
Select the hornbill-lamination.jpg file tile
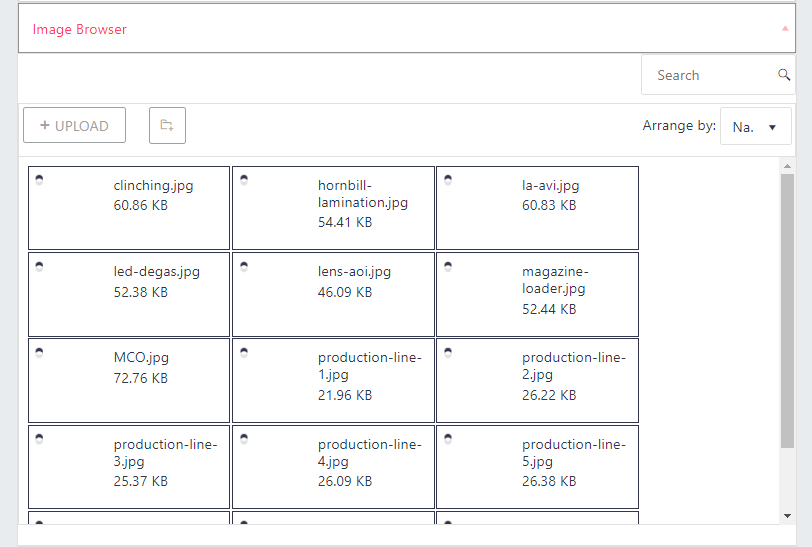tap(333, 208)
